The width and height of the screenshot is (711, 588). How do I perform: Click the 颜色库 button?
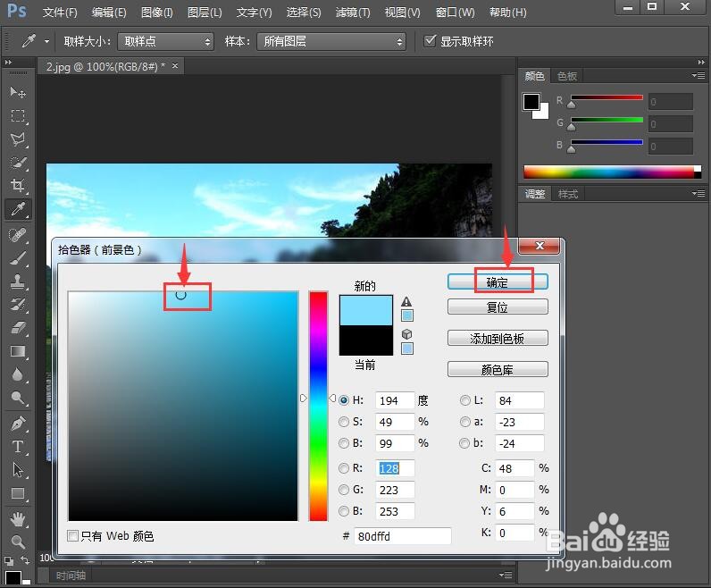498,370
